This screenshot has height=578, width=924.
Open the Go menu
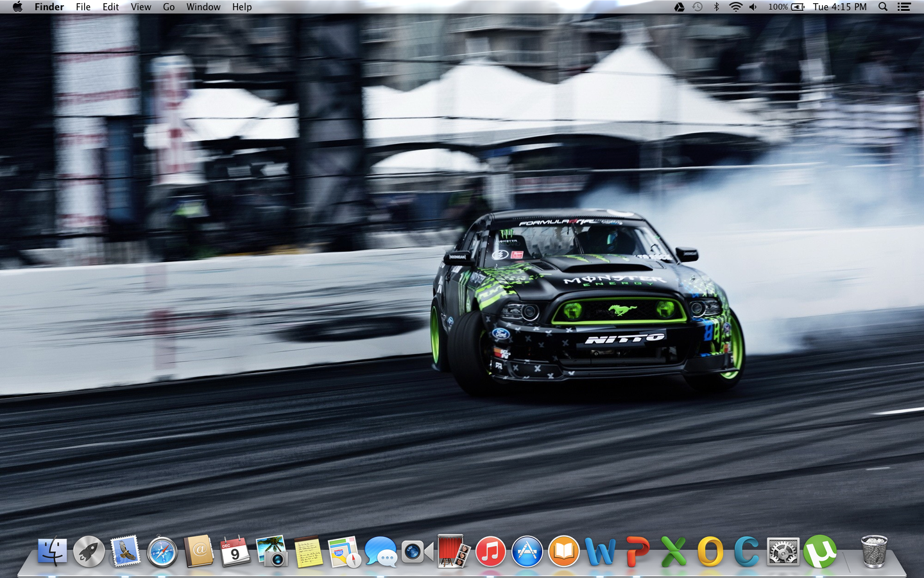[169, 7]
